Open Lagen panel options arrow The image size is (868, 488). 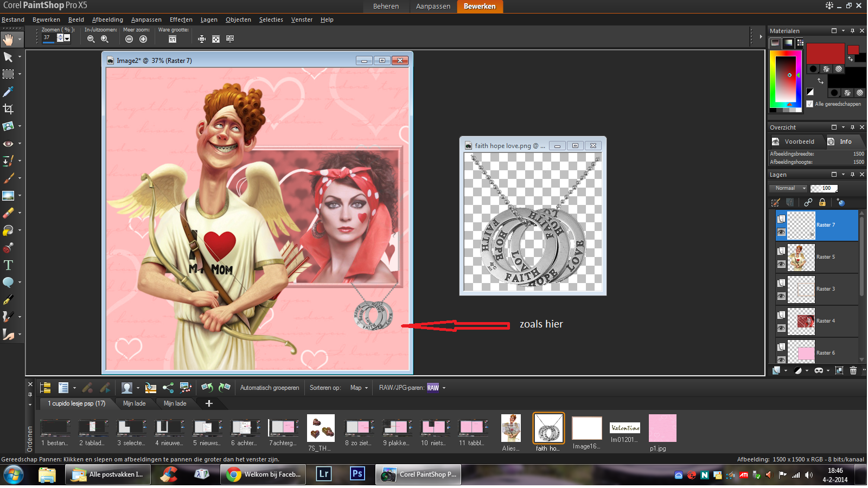click(x=843, y=175)
